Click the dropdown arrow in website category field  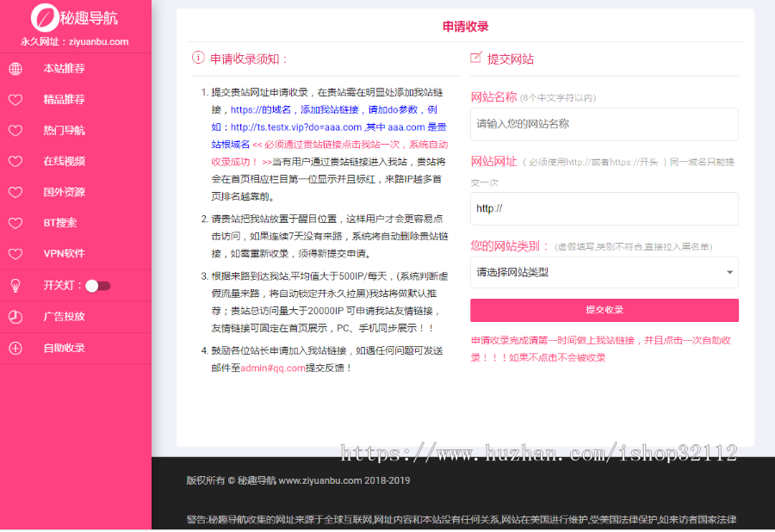(x=730, y=273)
